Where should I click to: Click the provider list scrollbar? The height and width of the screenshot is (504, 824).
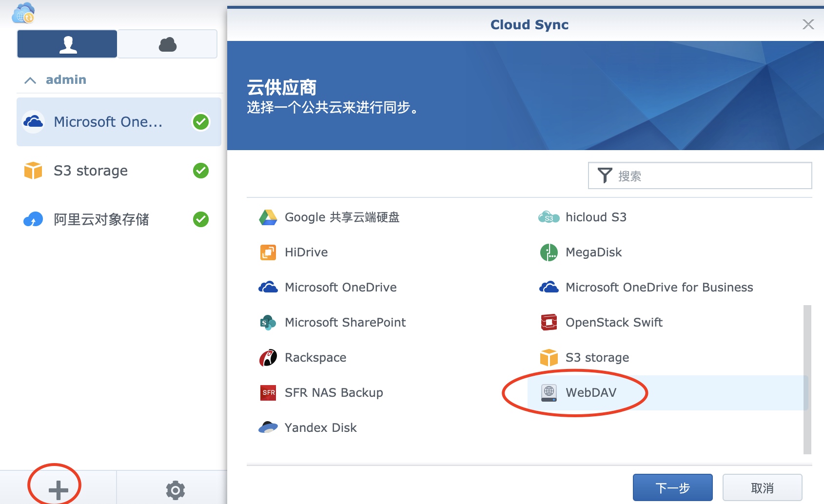pyautogui.click(x=807, y=380)
